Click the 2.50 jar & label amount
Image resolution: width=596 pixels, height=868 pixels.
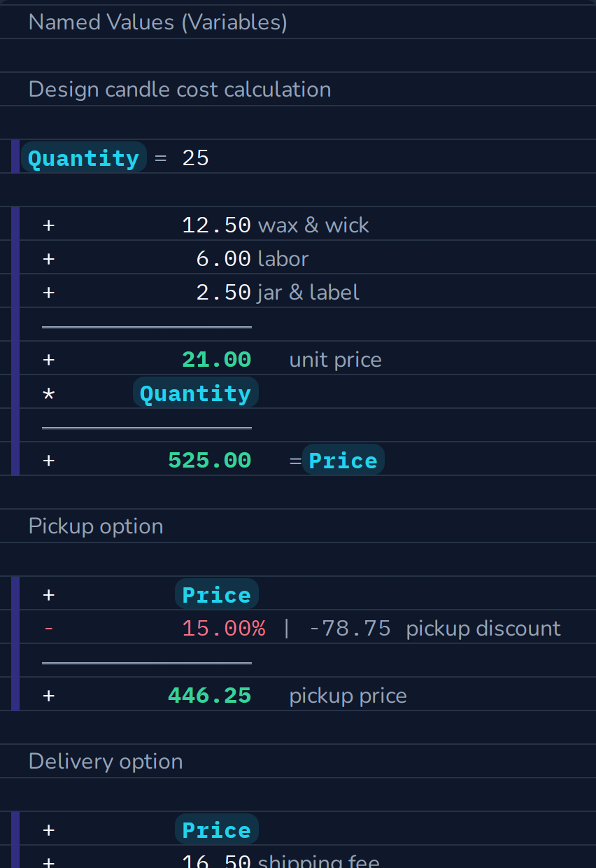[x=223, y=293]
